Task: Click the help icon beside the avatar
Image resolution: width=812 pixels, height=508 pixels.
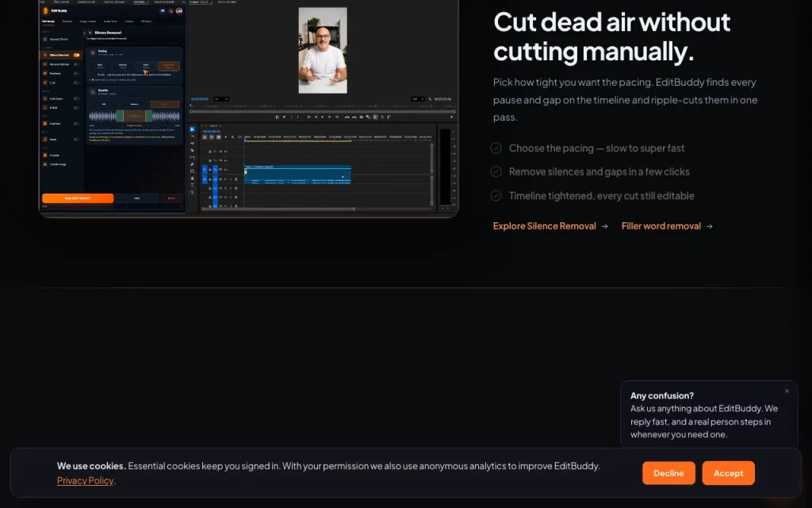Action: point(170,11)
